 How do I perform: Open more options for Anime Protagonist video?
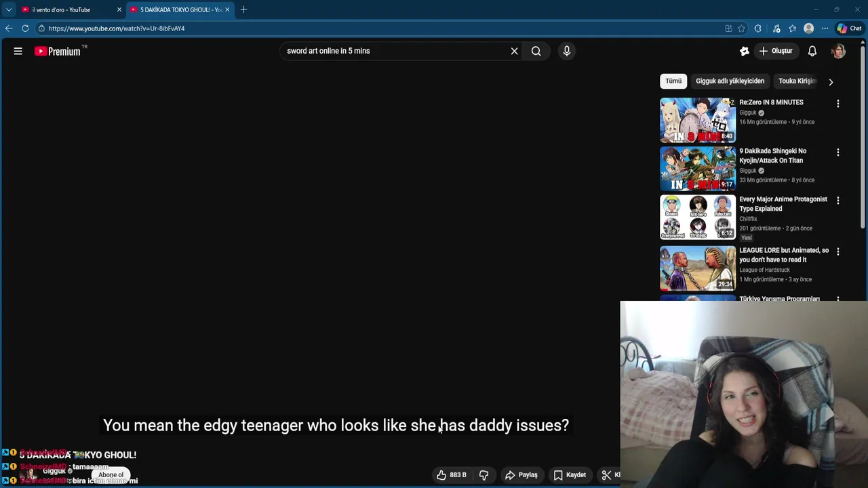coord(838,201)
